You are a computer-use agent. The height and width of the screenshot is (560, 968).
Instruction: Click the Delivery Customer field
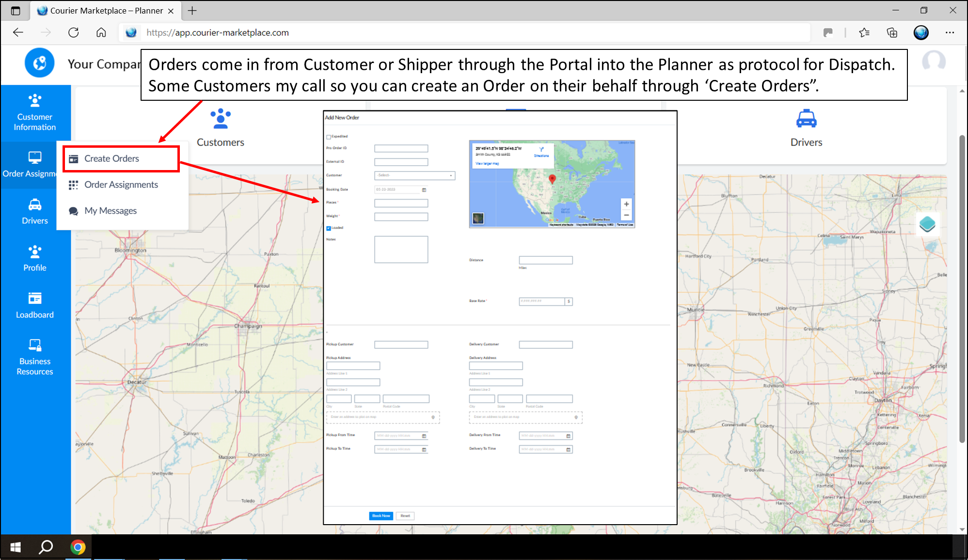546,345
